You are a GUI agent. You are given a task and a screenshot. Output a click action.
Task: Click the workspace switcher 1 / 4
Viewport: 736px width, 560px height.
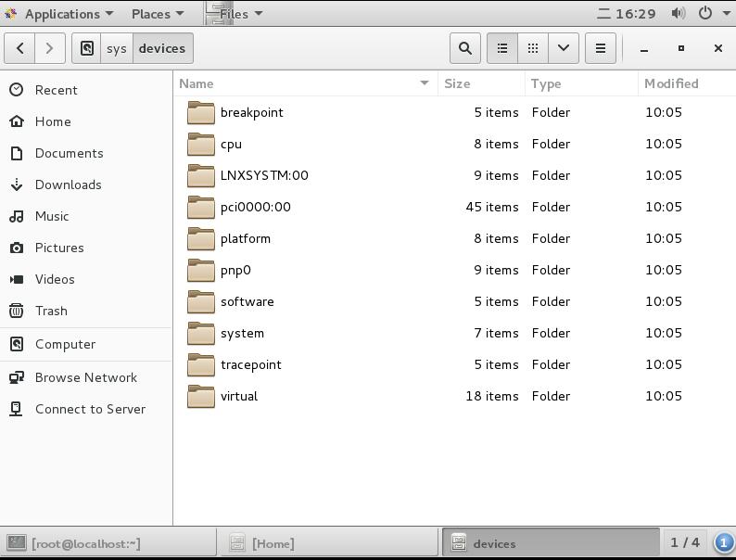(x=685, y=542)
